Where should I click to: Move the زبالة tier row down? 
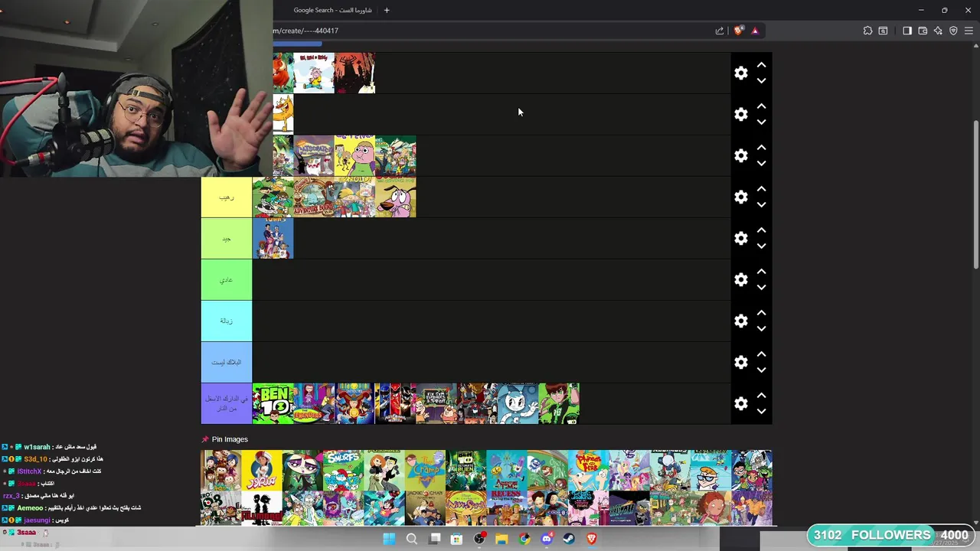(x=761, y=328)
